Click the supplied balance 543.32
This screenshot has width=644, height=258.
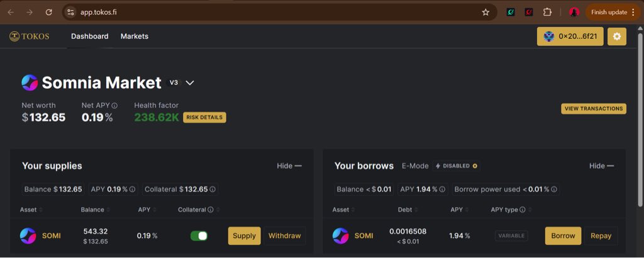coord(96,232)
